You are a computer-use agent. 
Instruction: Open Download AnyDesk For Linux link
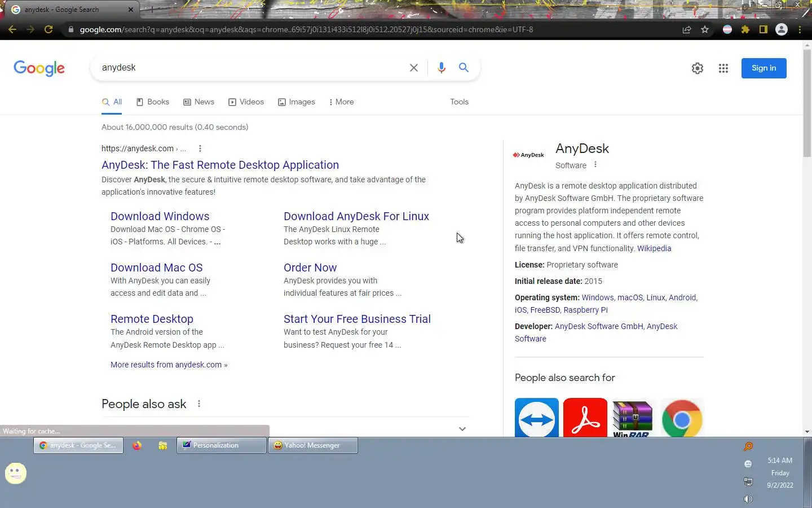point(356,216)
